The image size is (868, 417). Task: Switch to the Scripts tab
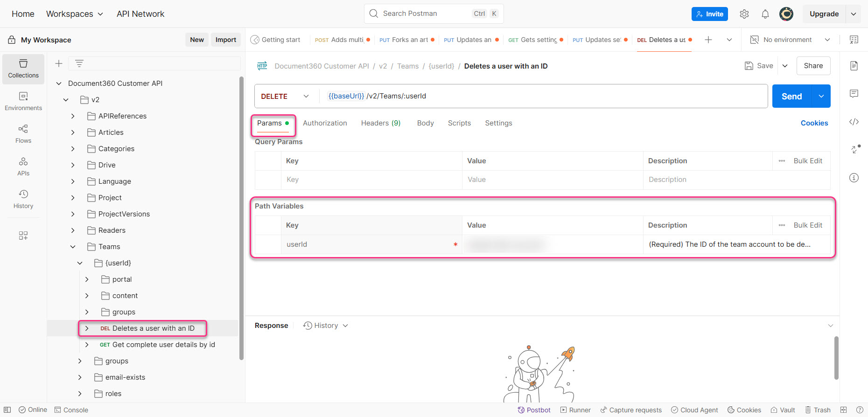click(x=459, y=123)
